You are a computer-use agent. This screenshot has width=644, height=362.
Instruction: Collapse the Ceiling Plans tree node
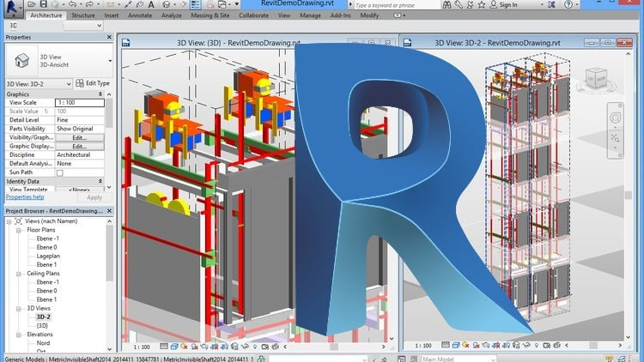[19, 274]
